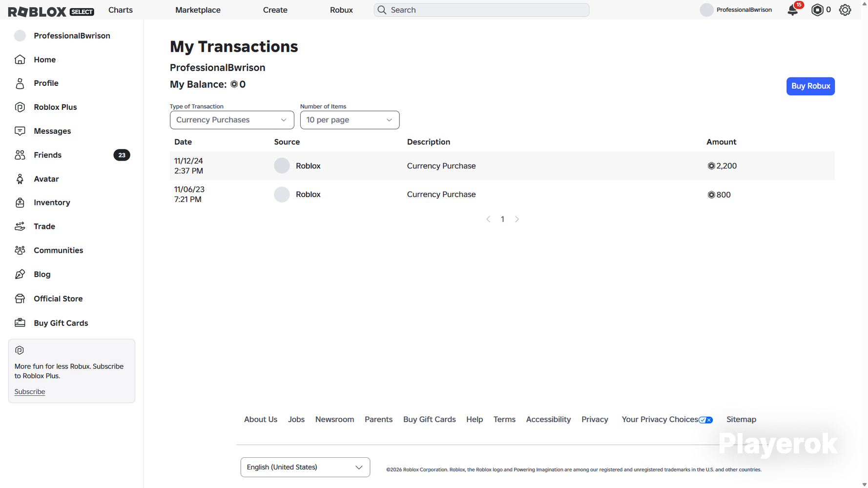Toggle the Your Privacy Choices icon
Screen dimensions: 868x488
tap(705, 420)
